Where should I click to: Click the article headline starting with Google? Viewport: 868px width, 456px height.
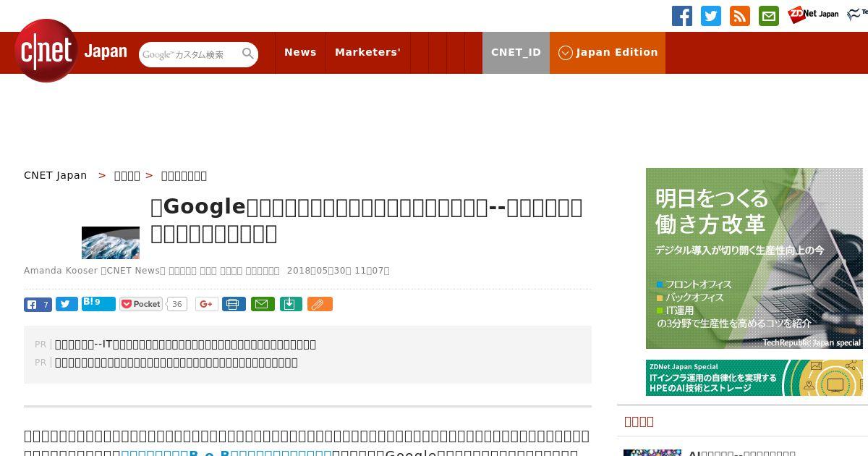(366, 220)
